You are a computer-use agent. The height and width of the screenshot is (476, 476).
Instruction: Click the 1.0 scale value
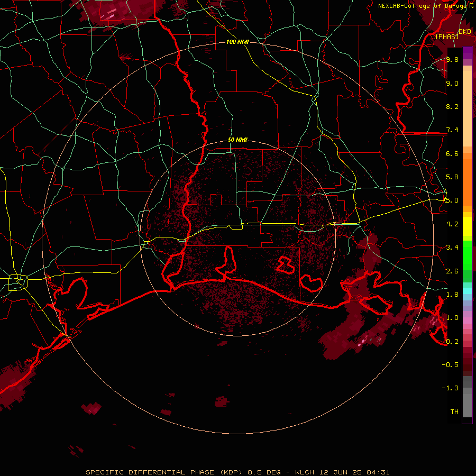coord(452,317)
